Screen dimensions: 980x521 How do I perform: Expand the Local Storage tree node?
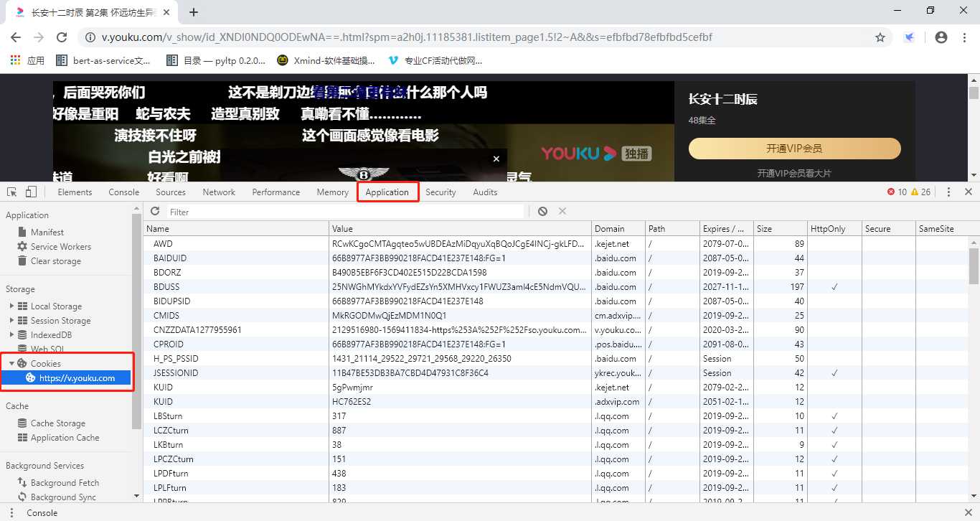[11, 306]
